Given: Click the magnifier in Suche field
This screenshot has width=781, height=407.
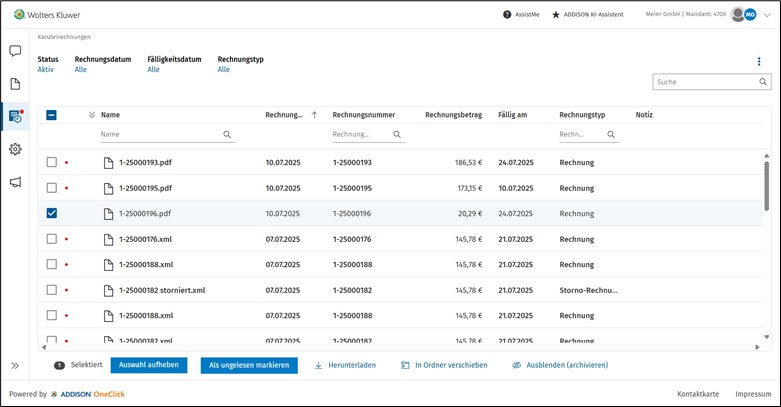Looking at the screenshot, I should pyautogui.click(x=763, y=82).
